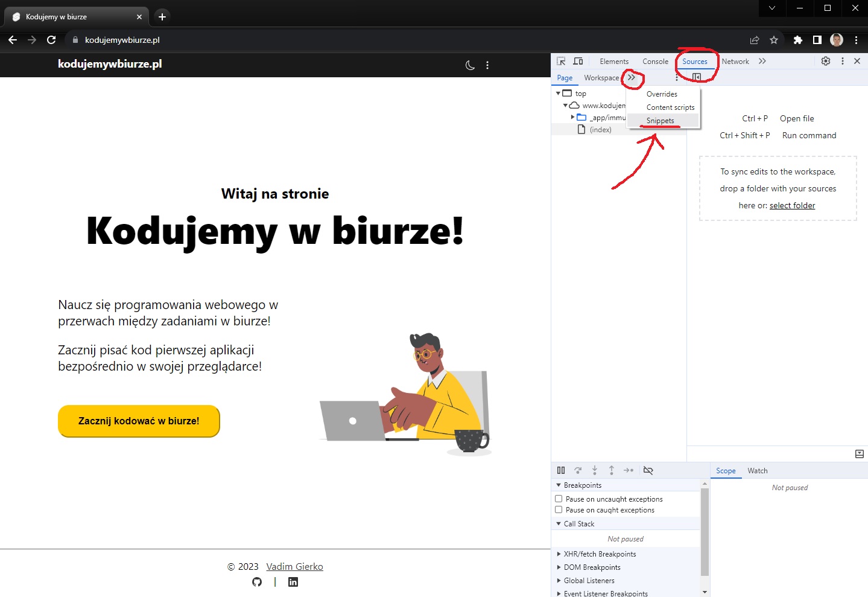
Task: Show more DevTools tabs after Network
Action: tap(762, 61)
